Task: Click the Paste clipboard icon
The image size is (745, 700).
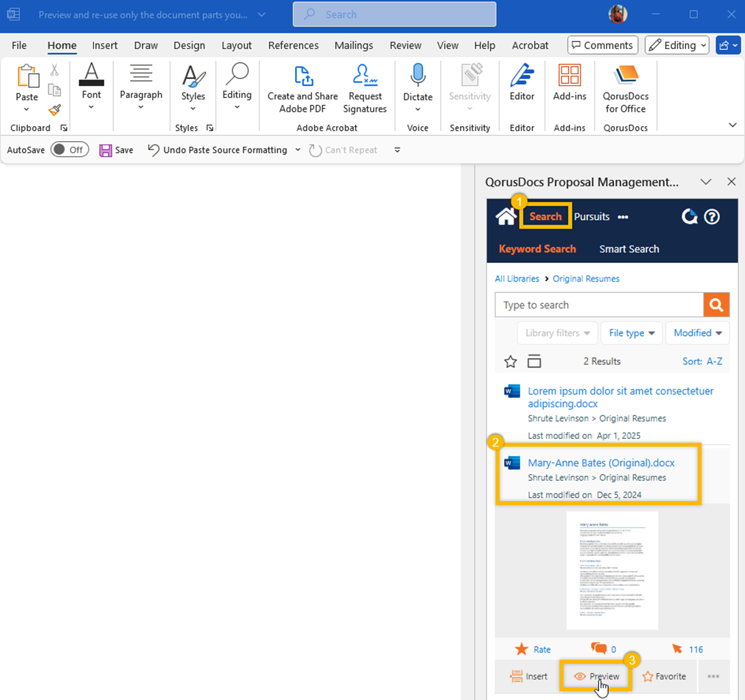Action: tap(27, 76)
